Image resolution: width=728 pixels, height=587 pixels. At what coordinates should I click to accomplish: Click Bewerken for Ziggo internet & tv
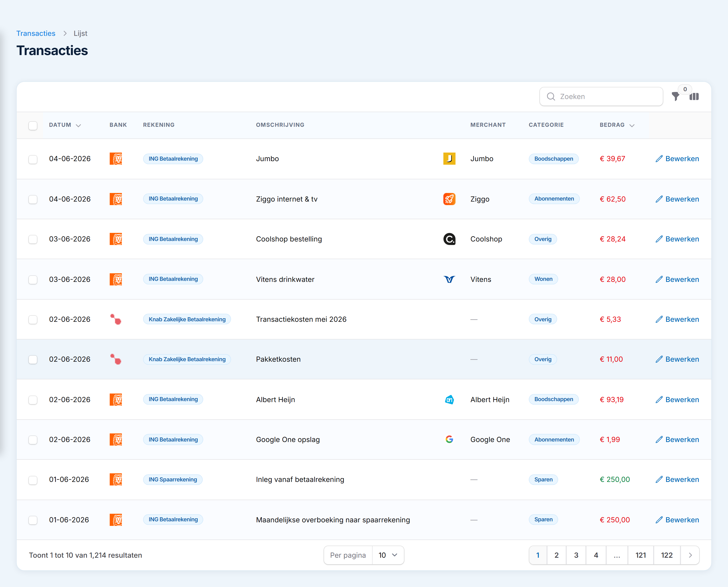click(677, 199)
